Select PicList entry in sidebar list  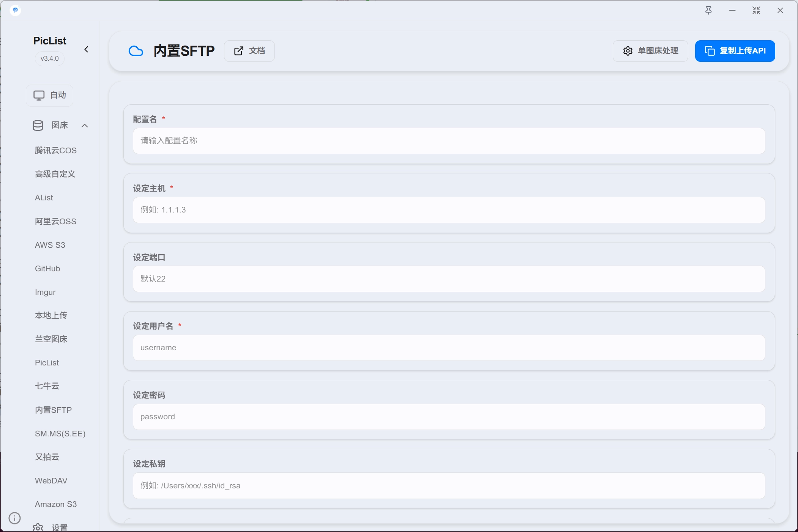(47, 362)
